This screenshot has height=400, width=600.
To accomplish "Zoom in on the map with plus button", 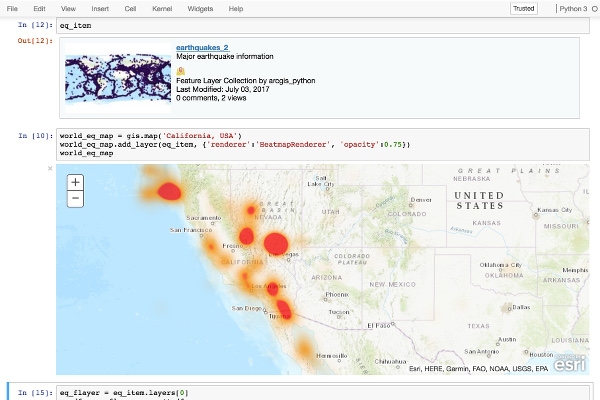I will (x=76, y=182).
